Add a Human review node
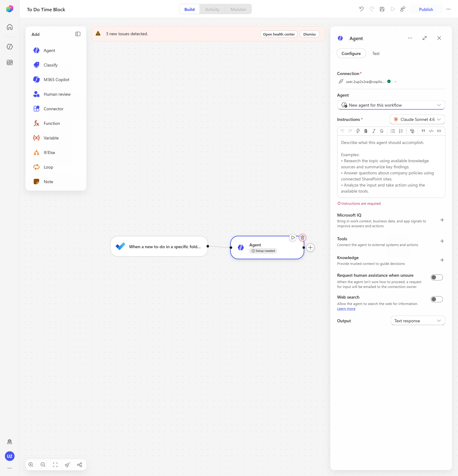Screen dimensions: 458x476 pos(56,94)
